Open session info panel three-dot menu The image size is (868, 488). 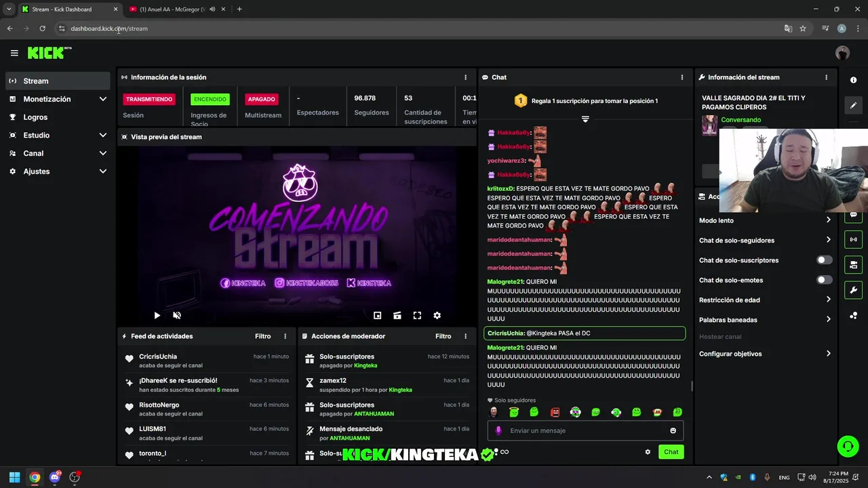[465, 77]
